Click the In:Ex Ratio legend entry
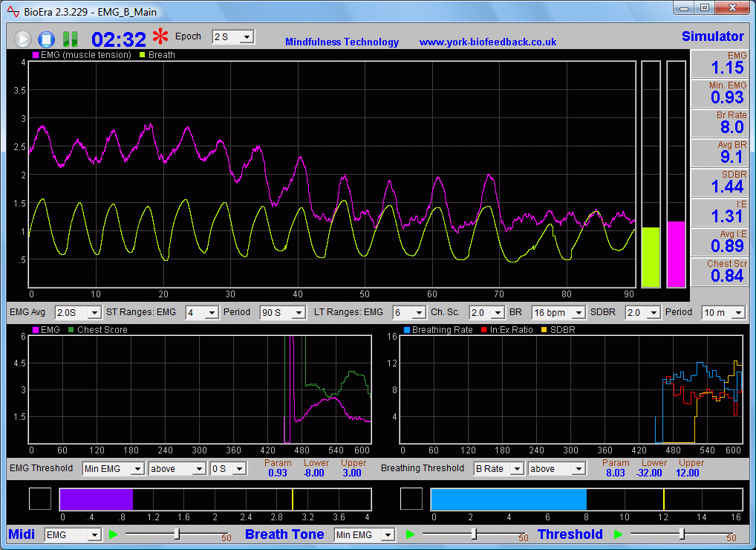Screen dimensions: 756x550 [506, 330]
